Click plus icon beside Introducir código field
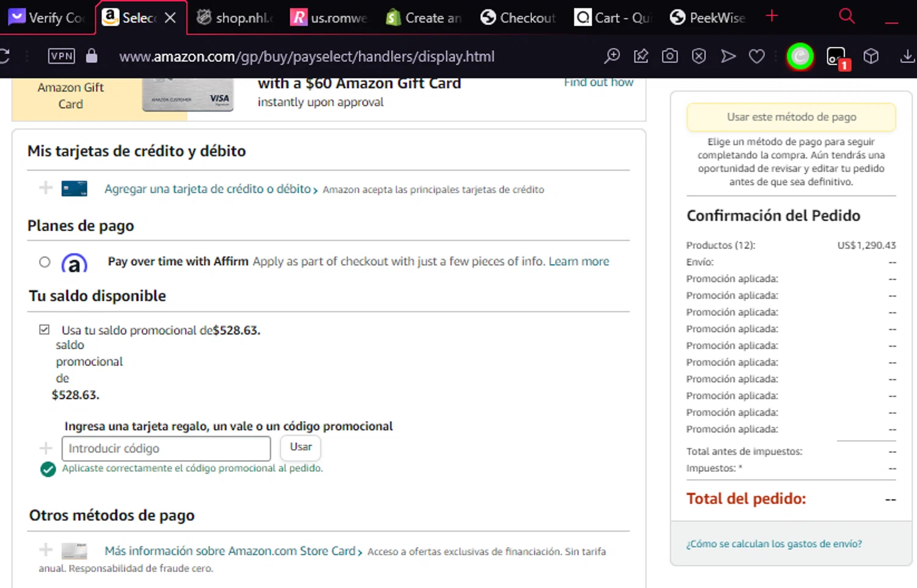The width and height of the screenshot is (917, 588). click(46, 448)
